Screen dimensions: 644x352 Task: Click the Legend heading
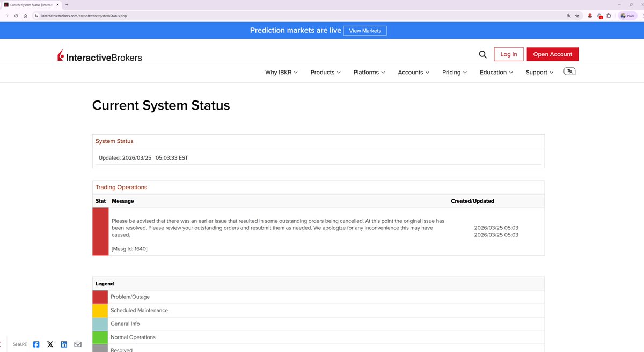(x=105, y=284)
